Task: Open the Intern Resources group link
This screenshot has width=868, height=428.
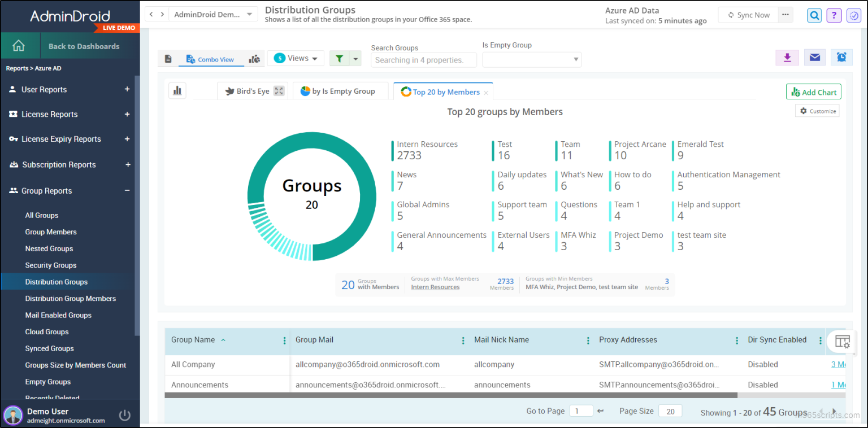Action: (x=435, y=287)
